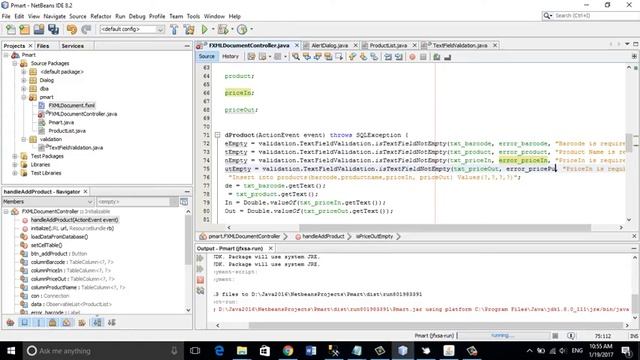Collapse the code fold at line 71
The image size is (640, 360).
click(x=218, y=135)
